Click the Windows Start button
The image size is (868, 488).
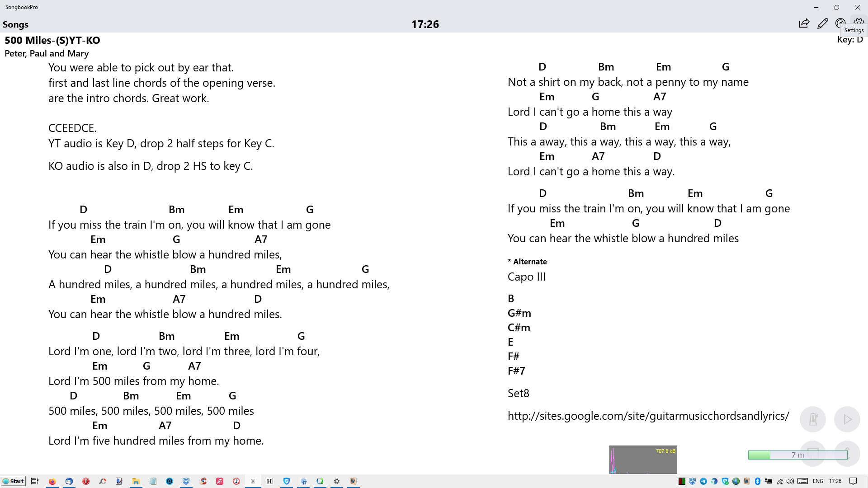tap(13, 481)
